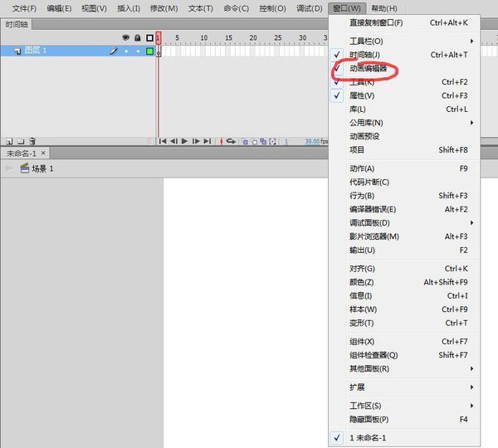Viewport: 498px width, 448px height.
Task: Click the red Center Frame icon
Action: click(x=222, y=141)
